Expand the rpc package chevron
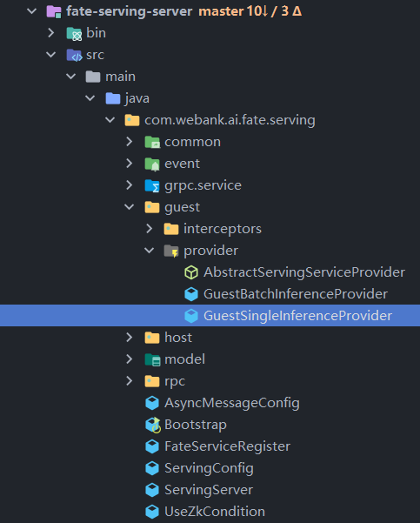The height and width of the screenshot is (523, 420). point(130,381)
